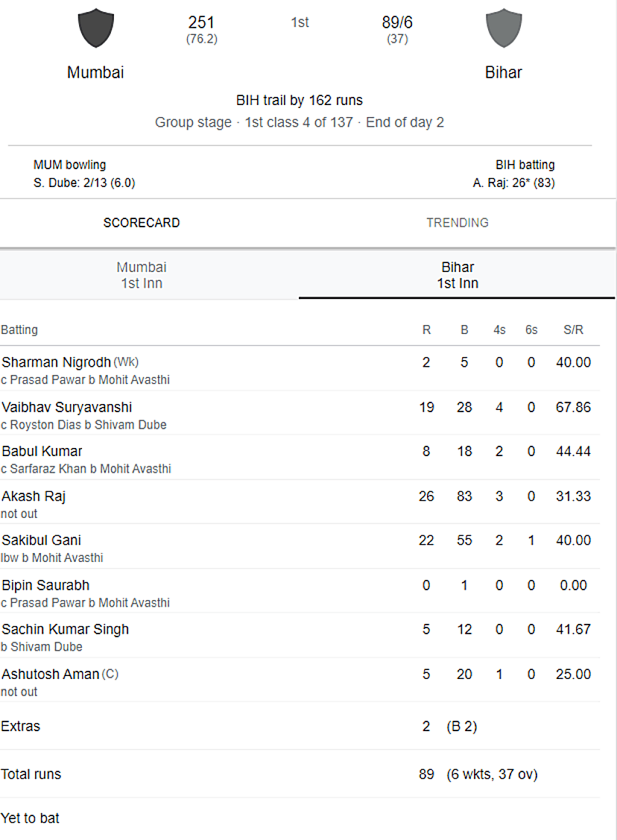The image size is (617, 840).
Task: Click A. Raj batting summary
Action: [x=513, y=183]
